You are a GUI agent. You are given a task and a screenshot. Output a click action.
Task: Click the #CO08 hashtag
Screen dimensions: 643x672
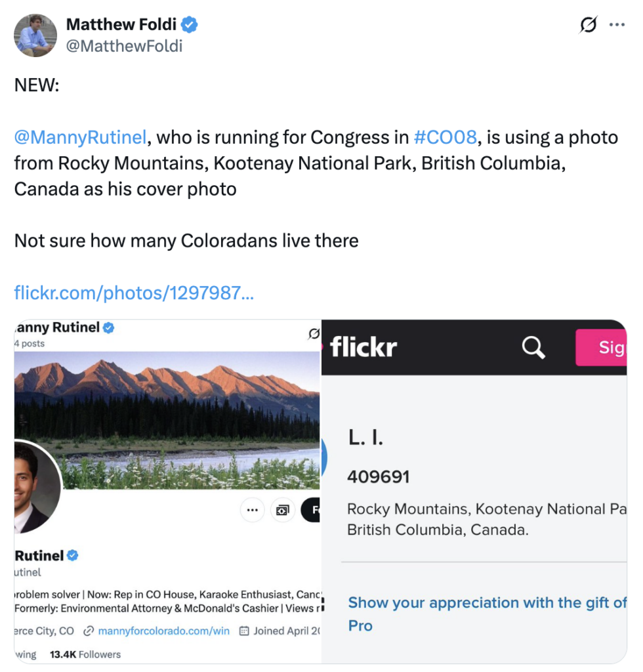coord(445,137)
